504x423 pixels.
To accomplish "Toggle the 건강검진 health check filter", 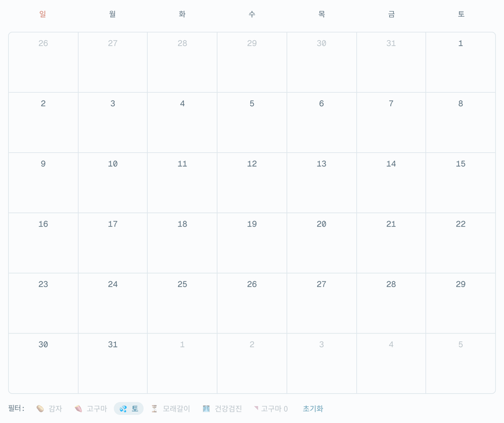I will click(x=222, y=408).
